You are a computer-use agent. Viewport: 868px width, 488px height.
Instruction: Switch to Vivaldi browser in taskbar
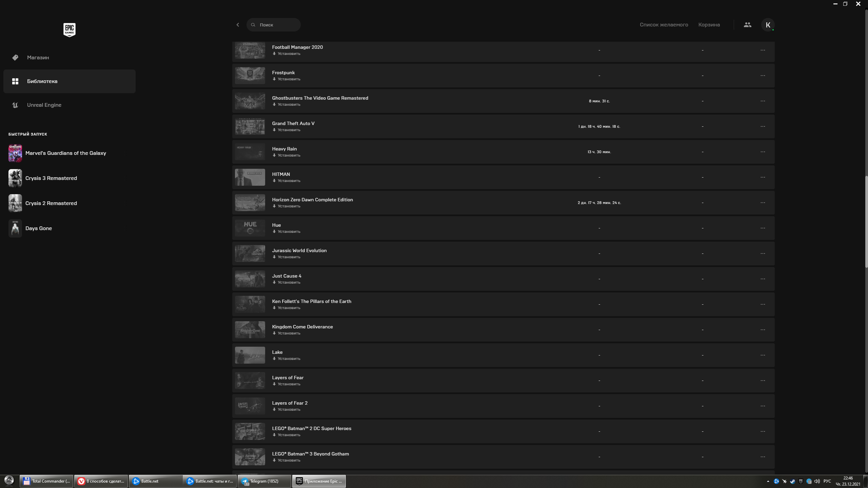[101, 481]
